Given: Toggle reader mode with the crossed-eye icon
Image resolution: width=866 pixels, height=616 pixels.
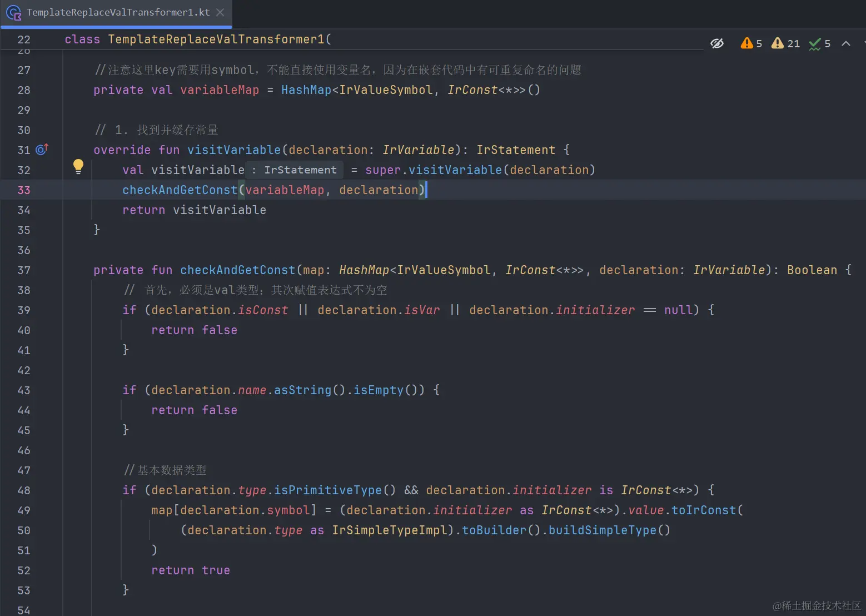Looking at the screenshot, I should (x=717, y=43).
